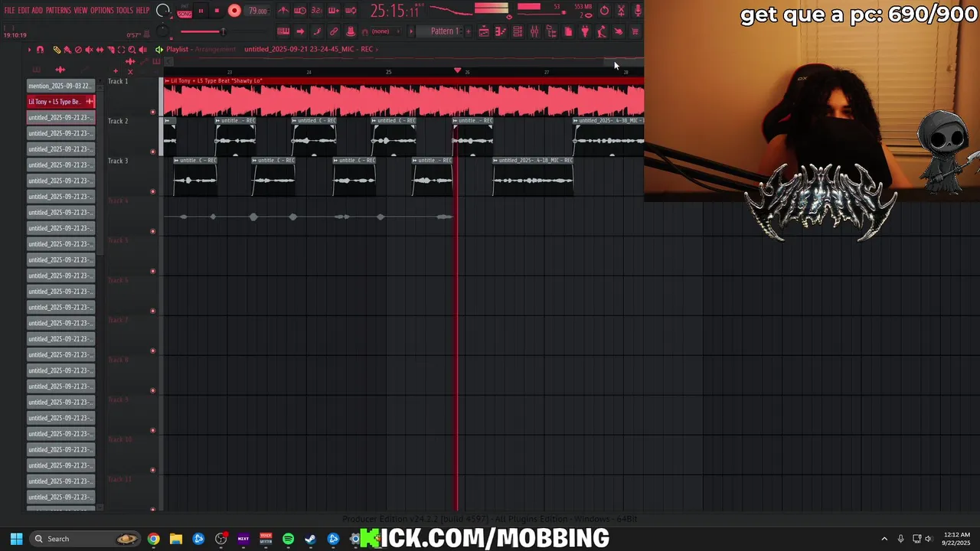This screenshot has width=980, height=551.
Task: Open the Mixer window icon
Action: pyautogui.click(x=534, y=31)
